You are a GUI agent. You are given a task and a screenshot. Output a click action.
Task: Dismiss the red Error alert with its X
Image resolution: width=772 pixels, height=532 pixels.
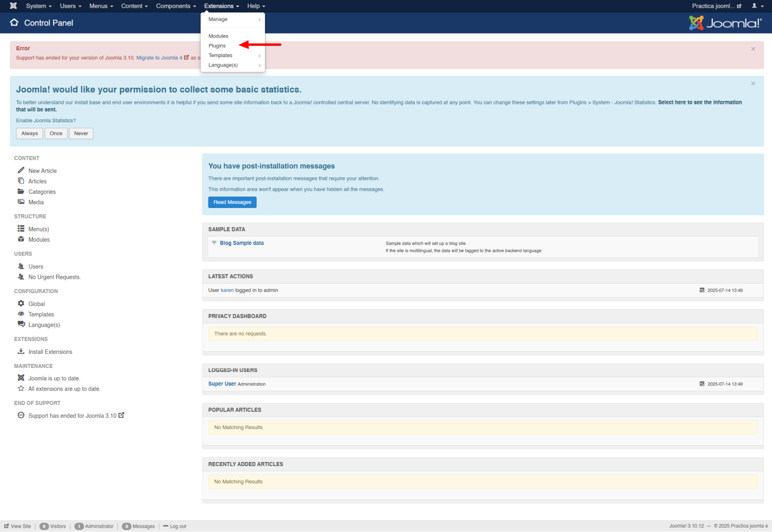pyautogui.click(x=753, y=49)
